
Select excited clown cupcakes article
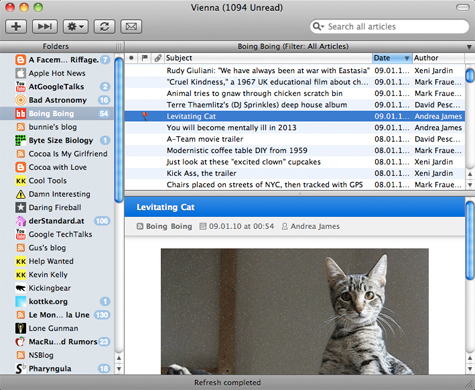coord(295,162)
